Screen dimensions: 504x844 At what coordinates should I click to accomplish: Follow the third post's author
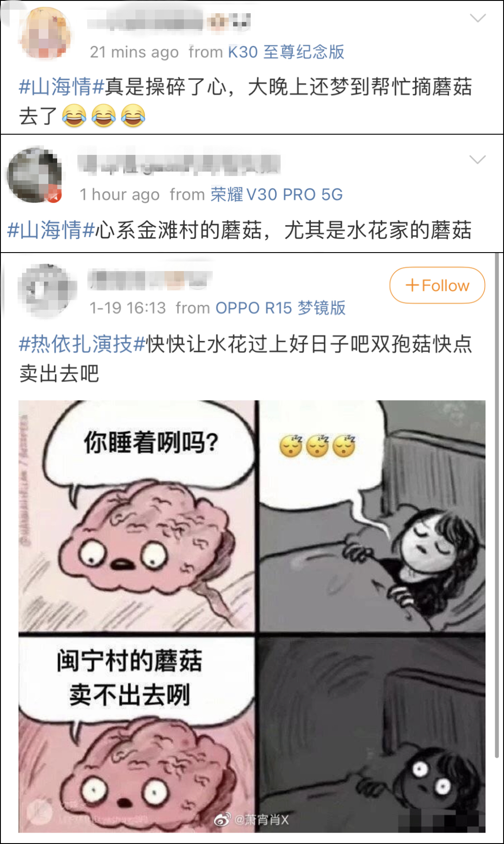pos(437,285)
